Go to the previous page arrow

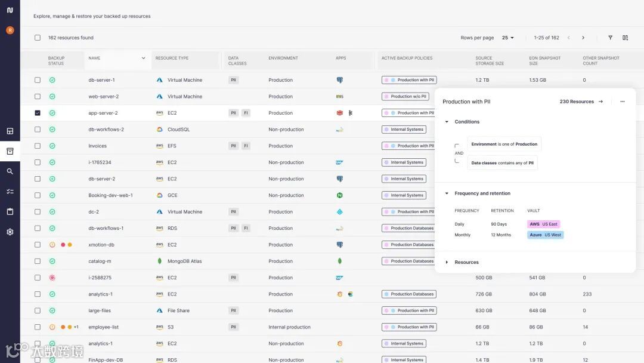(568, 38)
